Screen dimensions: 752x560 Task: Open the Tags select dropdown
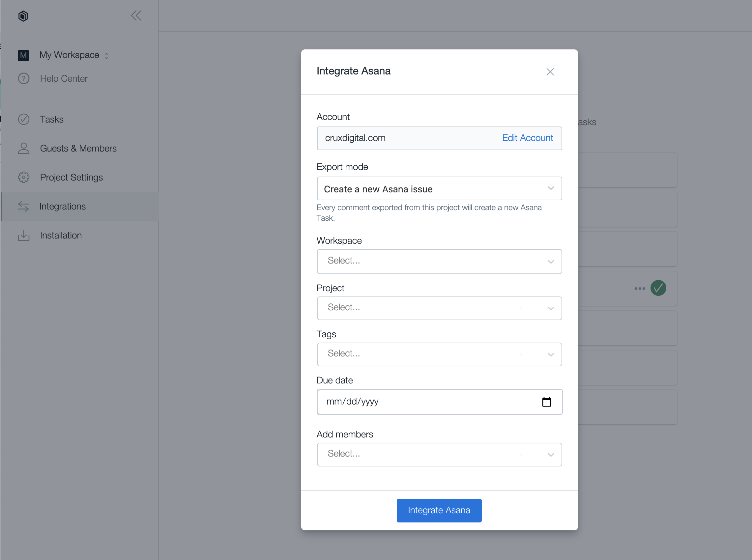pyautogui.click(x=439, y=354)
